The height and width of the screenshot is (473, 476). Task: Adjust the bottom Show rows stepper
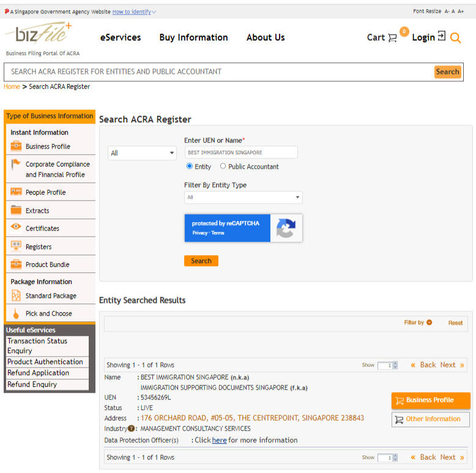pos(395,458)
